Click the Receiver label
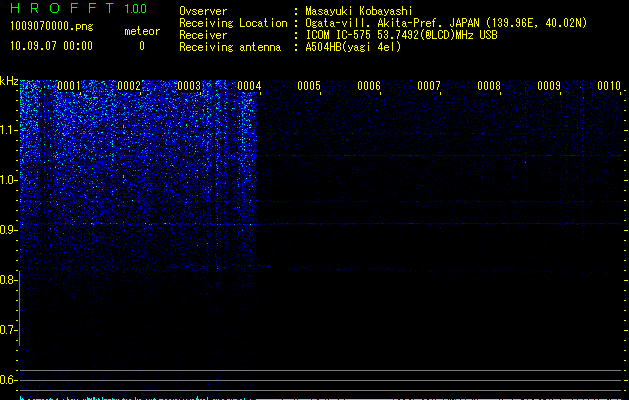The image size is (629, 400). pyautogui.click(x=203, y=35)
